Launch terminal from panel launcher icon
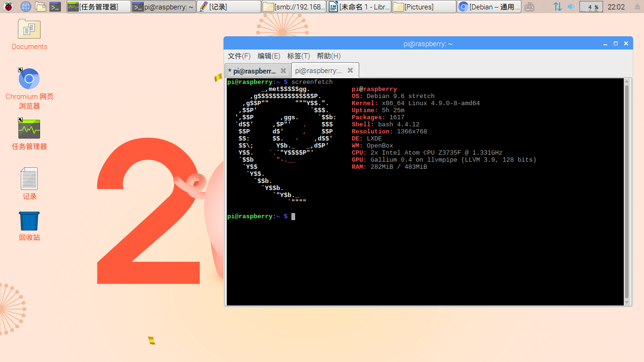The width and height of the screenshot is (644, 362). coord(55,7)
